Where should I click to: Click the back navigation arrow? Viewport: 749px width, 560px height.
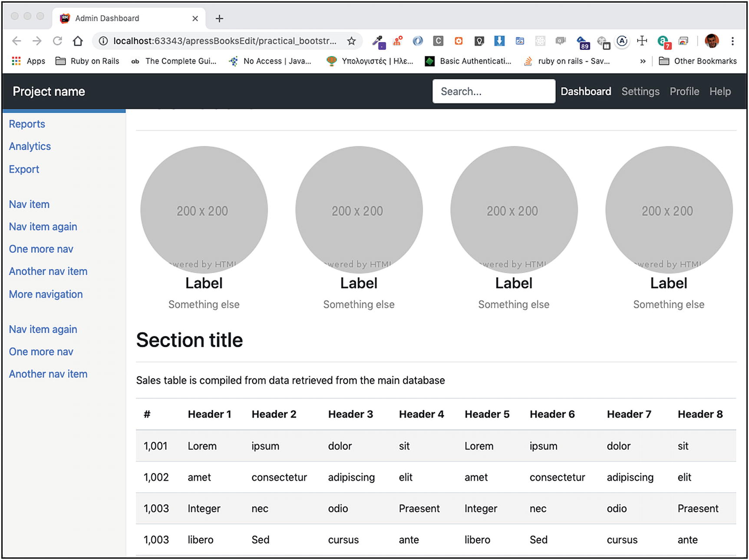[x=16, y=41]
